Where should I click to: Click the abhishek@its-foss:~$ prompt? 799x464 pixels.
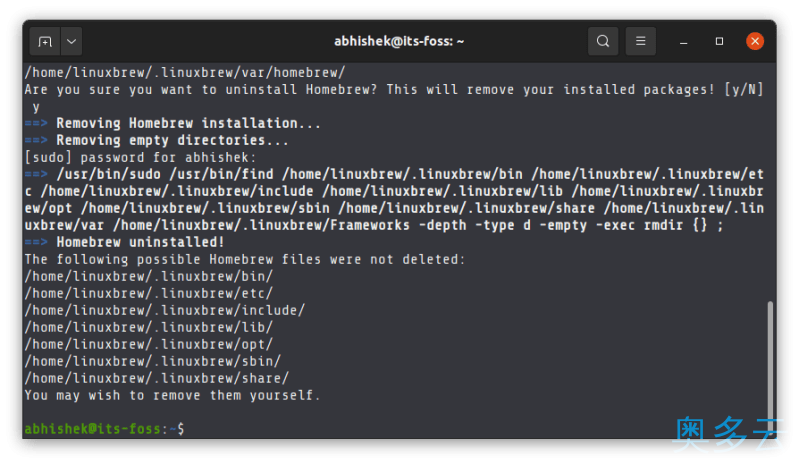click(x=104, y=429)
